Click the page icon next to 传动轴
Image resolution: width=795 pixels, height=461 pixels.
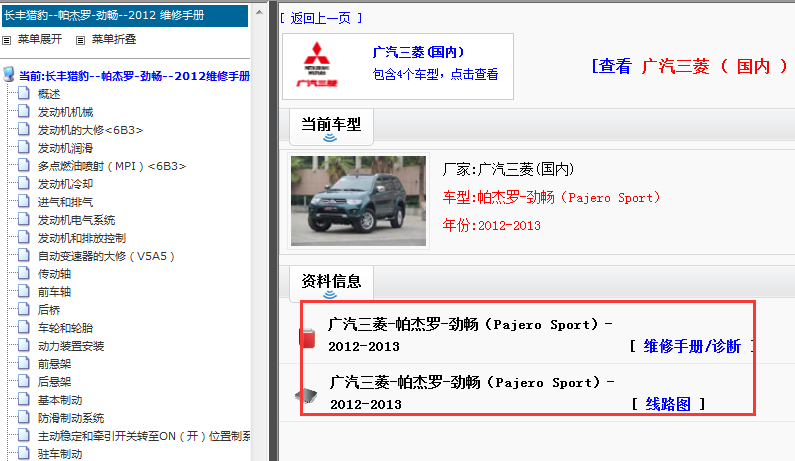tap(24, 273)
